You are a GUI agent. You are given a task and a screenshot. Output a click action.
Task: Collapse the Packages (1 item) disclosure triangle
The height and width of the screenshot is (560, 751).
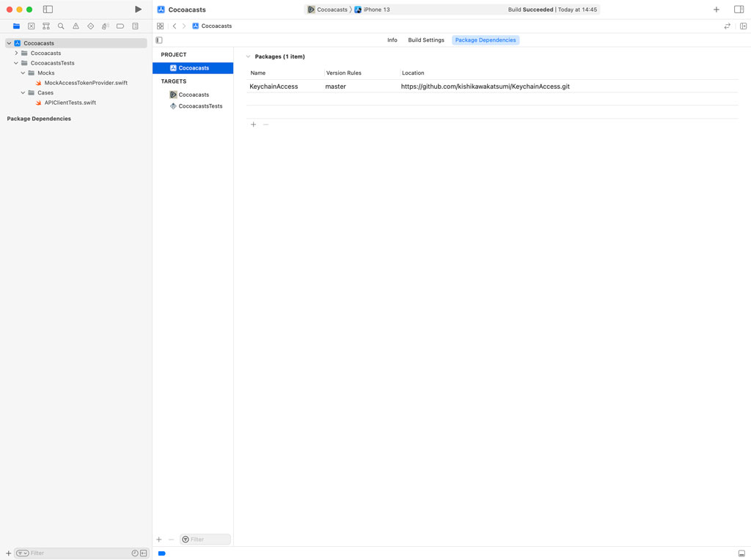tap(248, 56)
